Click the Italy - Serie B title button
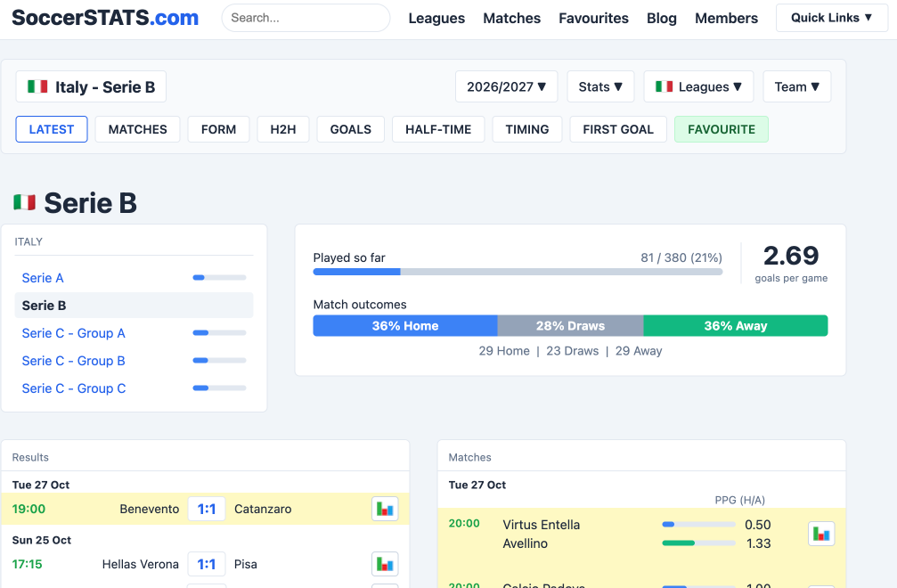This screenshot has width=897, height=588. 91,87
